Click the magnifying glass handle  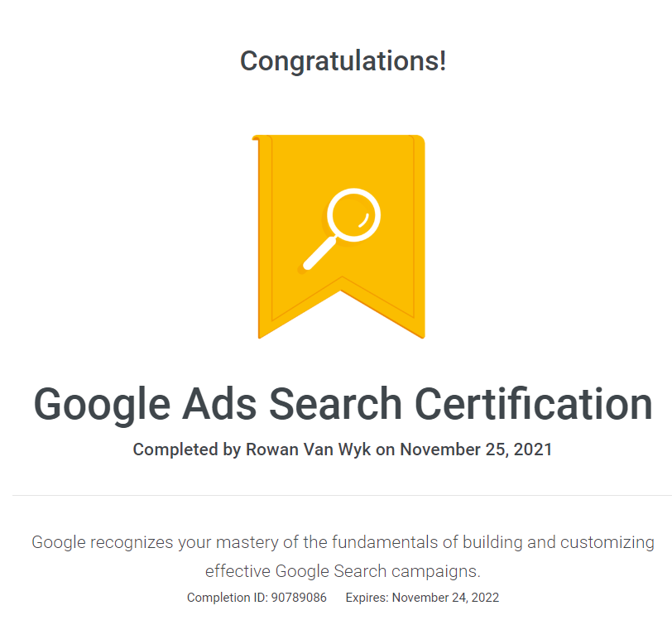(x=319, y=254)
